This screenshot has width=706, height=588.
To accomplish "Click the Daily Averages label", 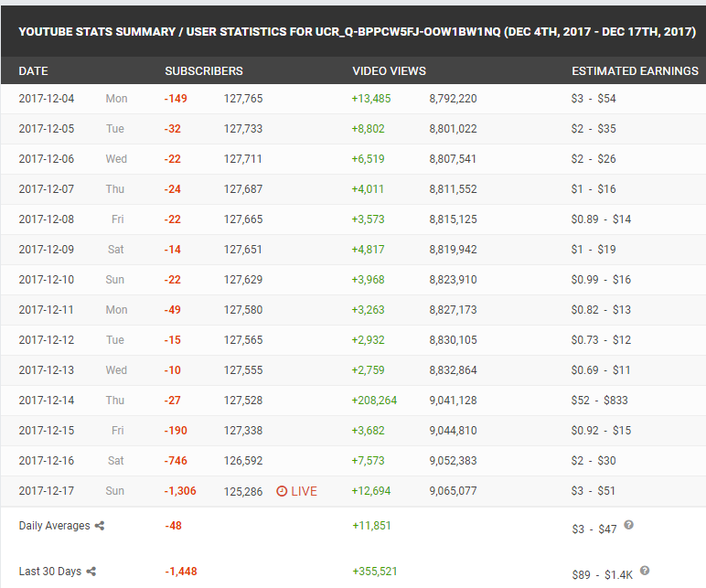I will click(55, 526).
